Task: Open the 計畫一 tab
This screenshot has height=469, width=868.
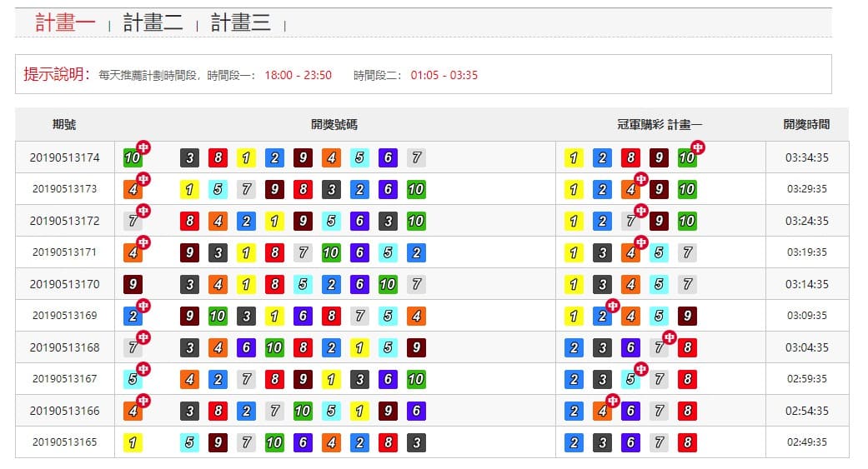Action: [65, 22]
